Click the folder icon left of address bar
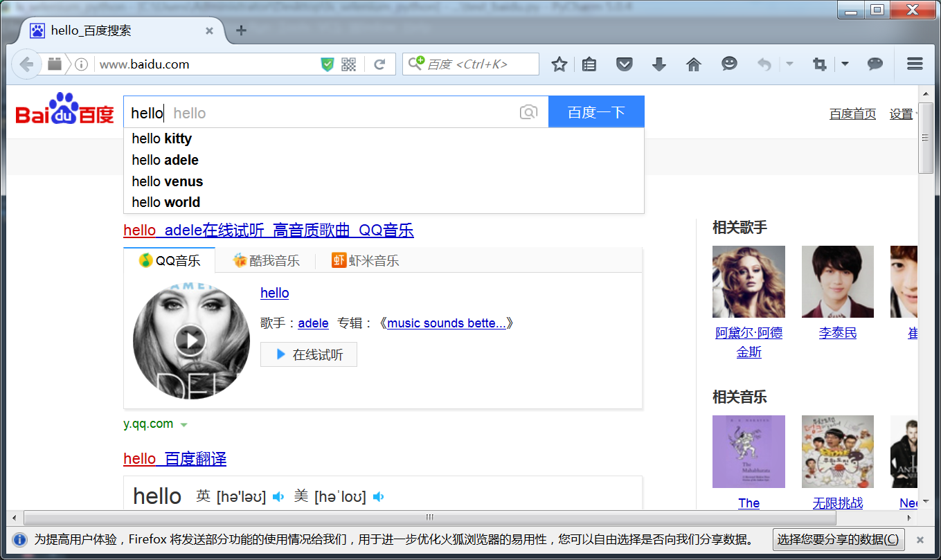Screen dimensions: 941x560 click(55, 64)
